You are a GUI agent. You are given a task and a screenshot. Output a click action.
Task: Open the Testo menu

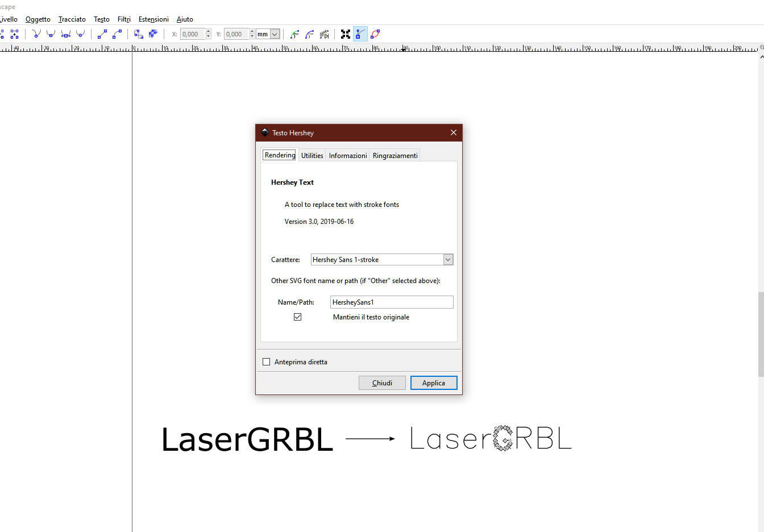102,19
